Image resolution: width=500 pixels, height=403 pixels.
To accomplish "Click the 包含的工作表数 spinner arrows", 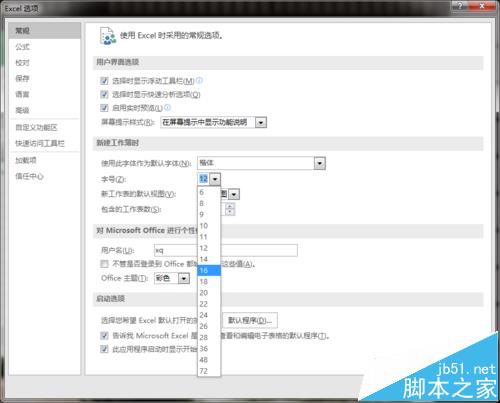I will click(x=230, y=209).
